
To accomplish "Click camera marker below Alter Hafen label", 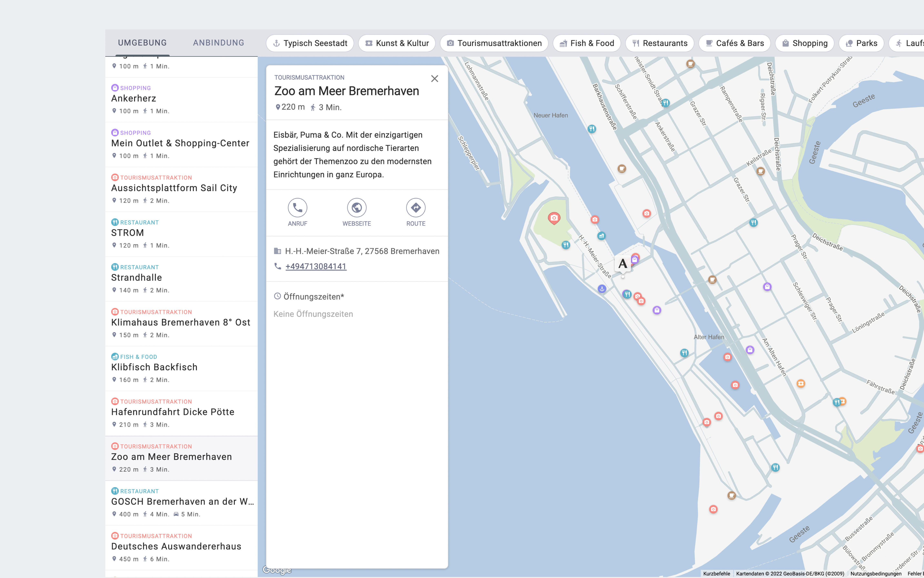I will coord(728,357).
